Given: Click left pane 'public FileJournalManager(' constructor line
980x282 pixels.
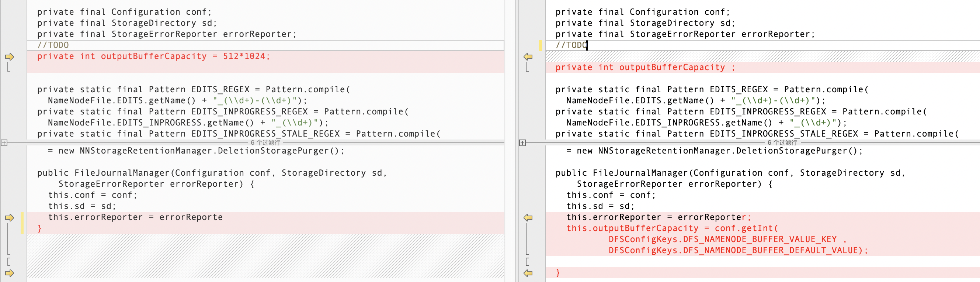Looking at the screenshot, I should (x=212, y=173).
